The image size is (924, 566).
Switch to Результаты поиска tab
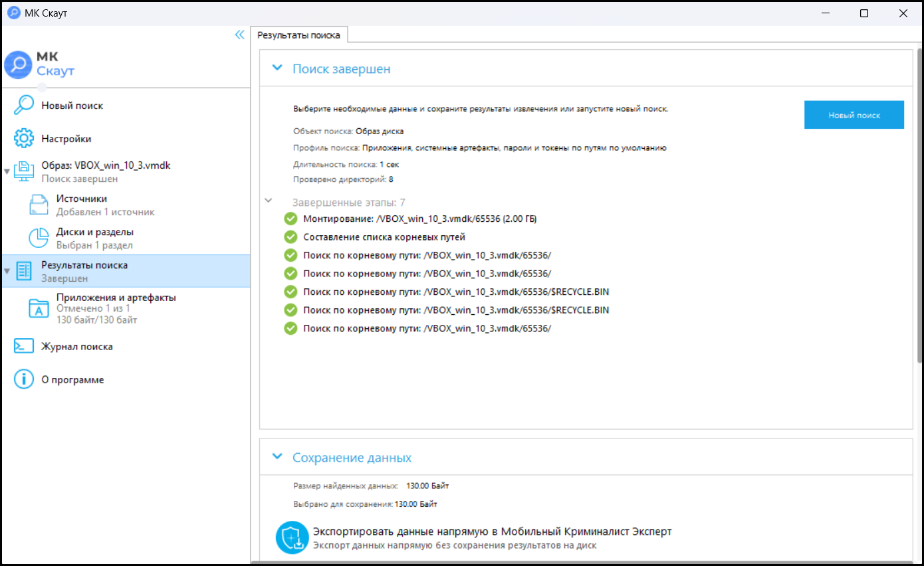pos(299,35)
